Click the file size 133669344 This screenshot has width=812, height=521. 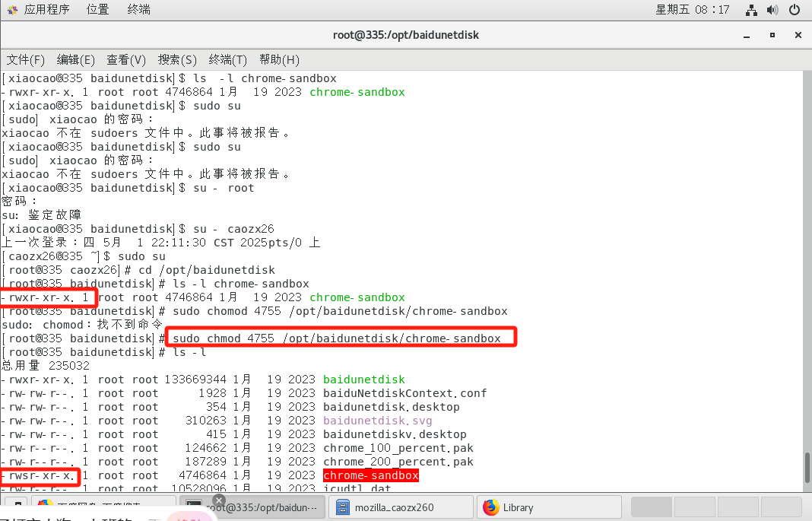coord(195,380)
